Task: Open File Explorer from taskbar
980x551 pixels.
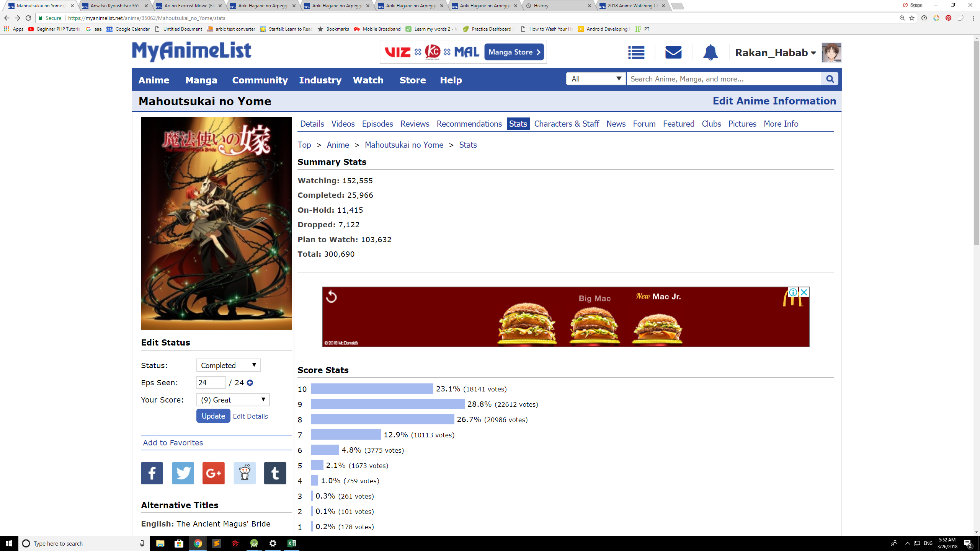Action: tap(160, 543)
